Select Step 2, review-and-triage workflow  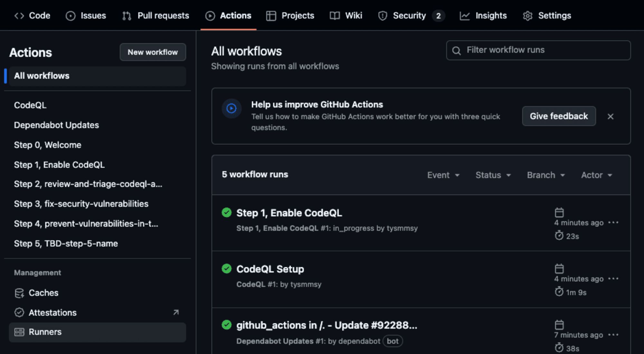[x=88, y=184]
